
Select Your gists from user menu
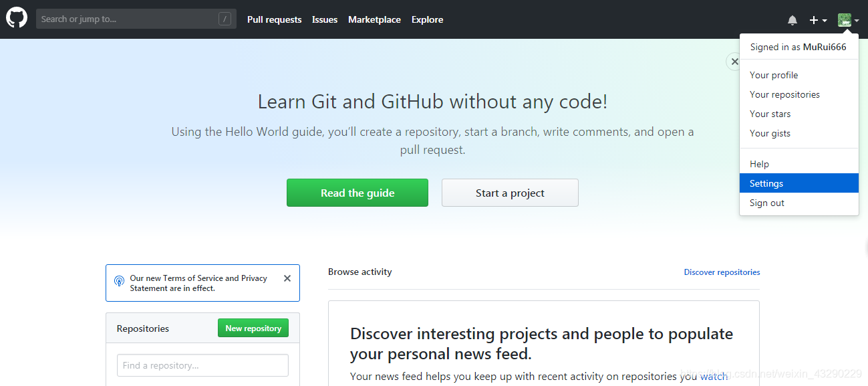pos(799,133)
